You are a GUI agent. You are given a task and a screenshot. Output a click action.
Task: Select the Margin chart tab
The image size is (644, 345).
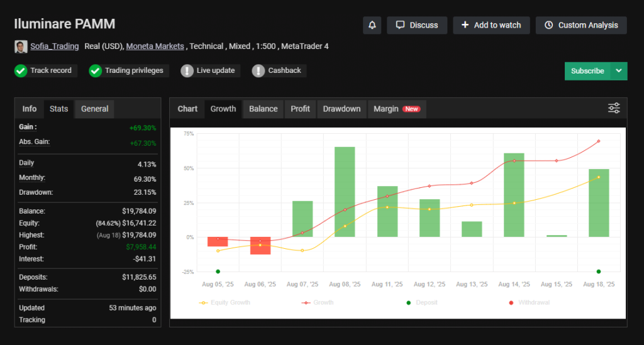pos(397,109)
